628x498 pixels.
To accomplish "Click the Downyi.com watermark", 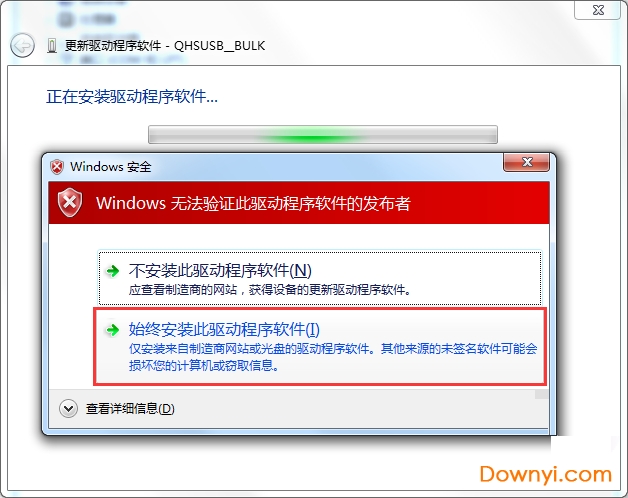I will 545,474.
